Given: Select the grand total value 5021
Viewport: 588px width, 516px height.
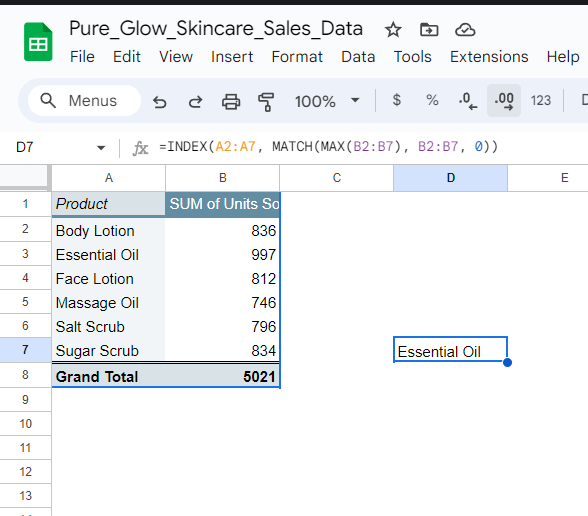Looking at the screenshot, I should click(x=222, y=376).
